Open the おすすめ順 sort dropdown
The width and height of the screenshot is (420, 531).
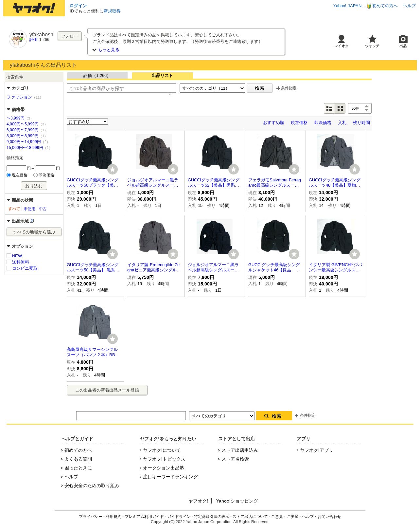[87, 122]
